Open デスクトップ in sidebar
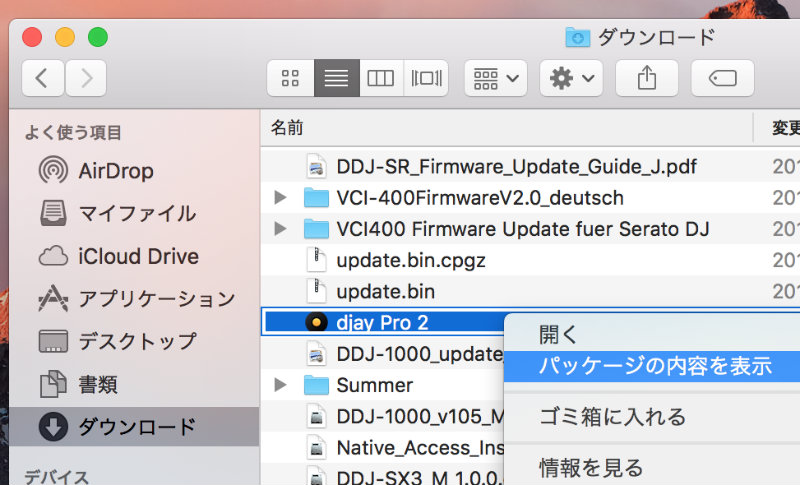This screenshot has height=485, width=800. point(117,341)
